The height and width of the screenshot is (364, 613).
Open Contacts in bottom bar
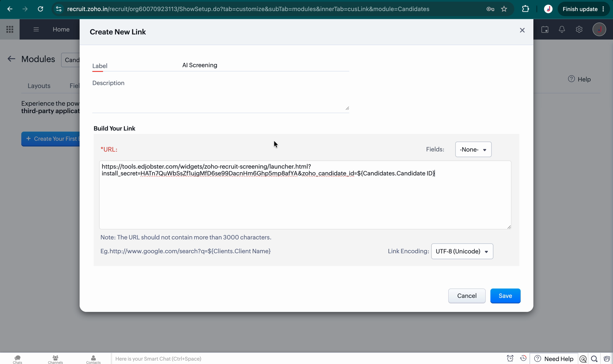coord(93,359)
